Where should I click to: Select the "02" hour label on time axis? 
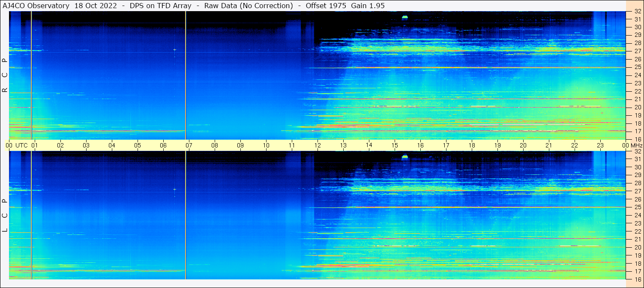click(x=60, y=145)
